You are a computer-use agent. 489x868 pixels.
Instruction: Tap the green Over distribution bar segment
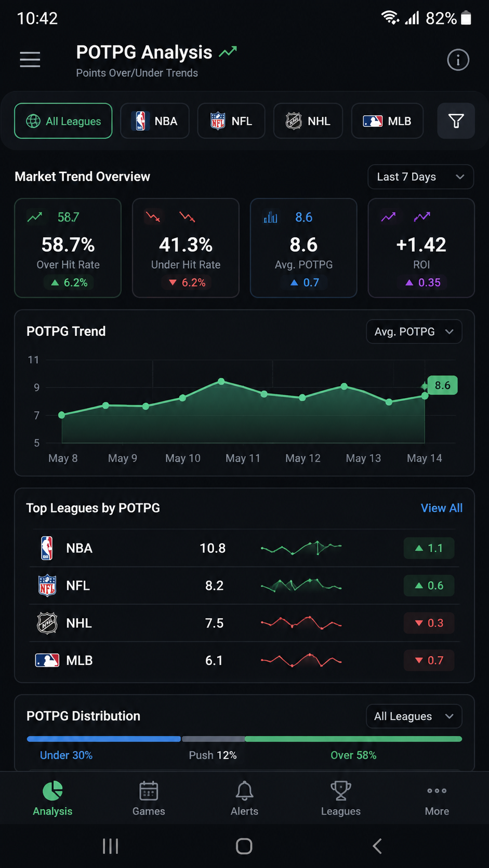[353, 739]
